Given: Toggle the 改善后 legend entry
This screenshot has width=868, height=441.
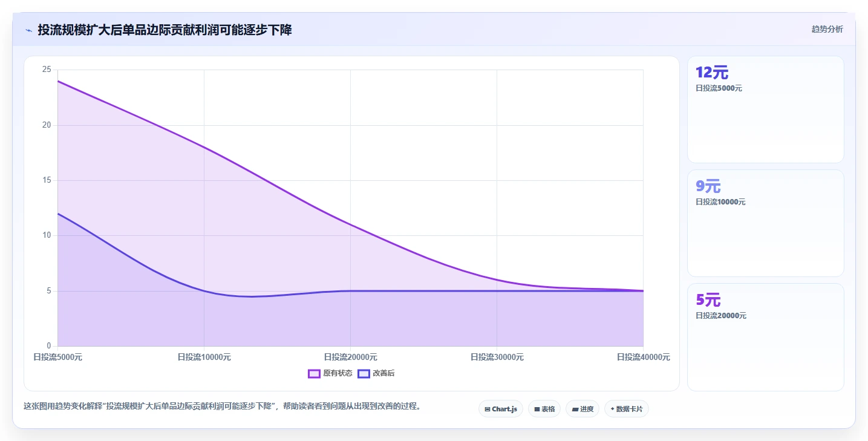Looking at the screenshot, I should pyautogui.click(x=376, y=373).
